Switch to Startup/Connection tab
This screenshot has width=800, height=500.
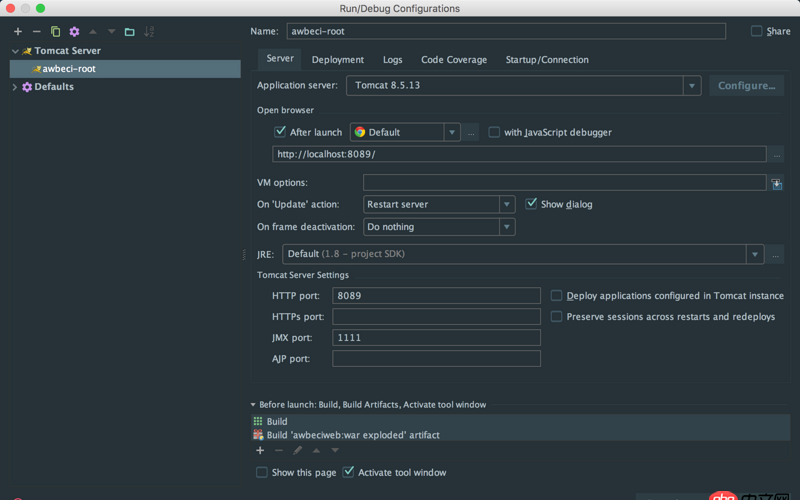pos(547,60)
